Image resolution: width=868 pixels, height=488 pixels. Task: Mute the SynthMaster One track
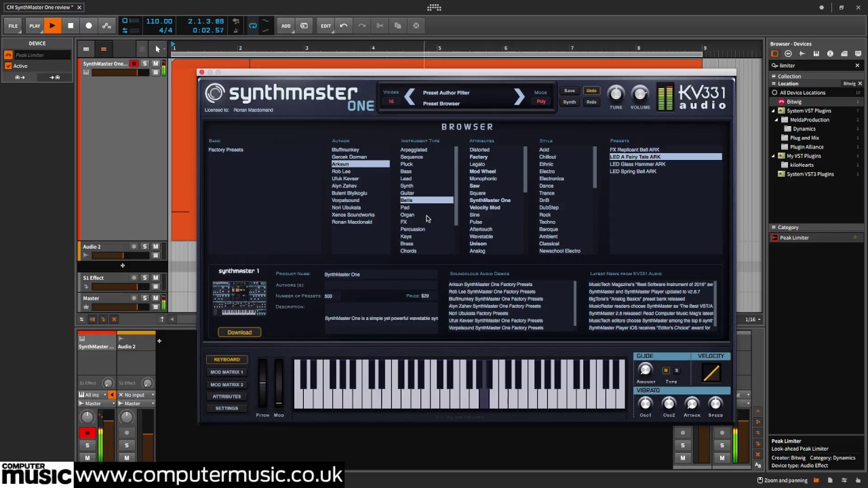point(155,64)
